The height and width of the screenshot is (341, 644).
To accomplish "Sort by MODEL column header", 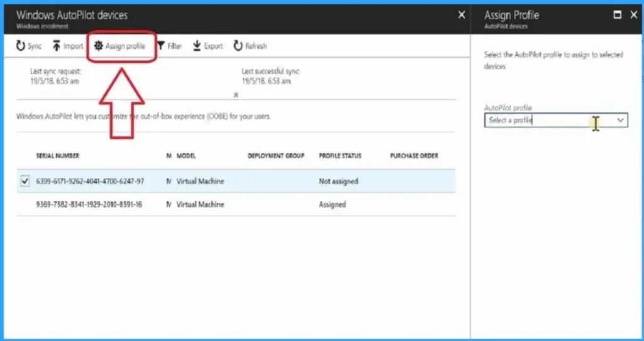I will pyautogui.click(x=186, y=156).
